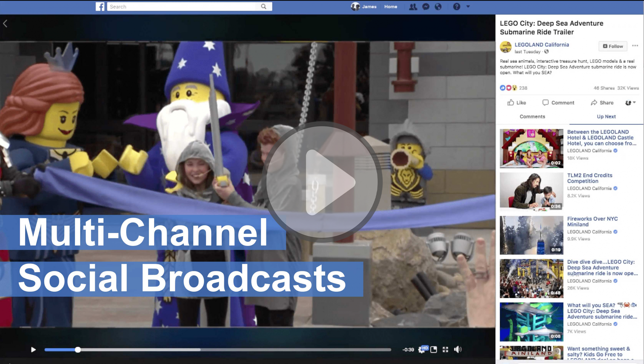The width and height of the screenshot is (644, 364).
Task: Click the help question mark icon
Action: point(457,7)
